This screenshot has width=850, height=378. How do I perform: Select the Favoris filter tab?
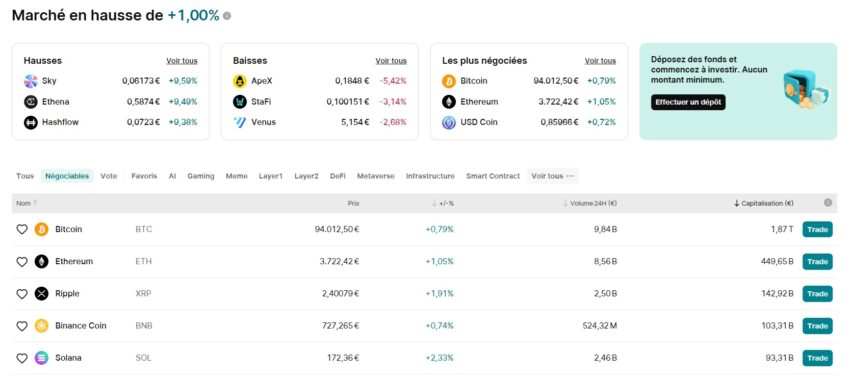[144, 176]
